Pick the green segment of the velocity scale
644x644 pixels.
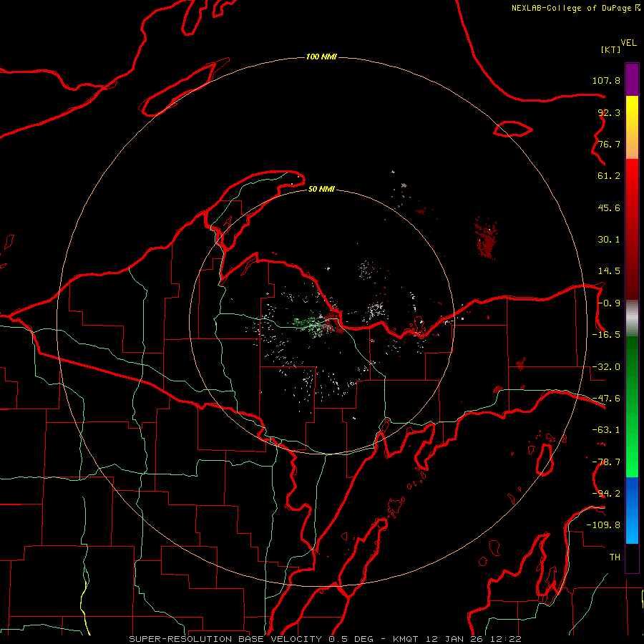(x=632, y=406)
